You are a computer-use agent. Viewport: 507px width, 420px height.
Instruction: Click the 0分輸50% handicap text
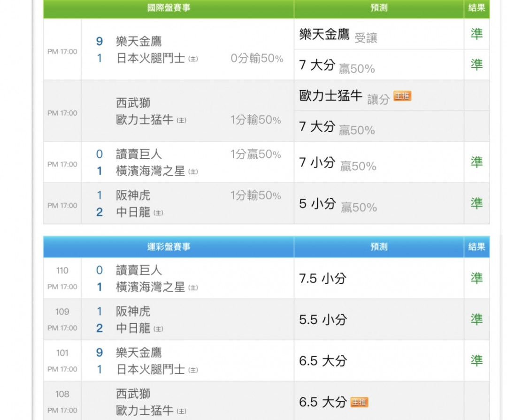coord(257,58)
